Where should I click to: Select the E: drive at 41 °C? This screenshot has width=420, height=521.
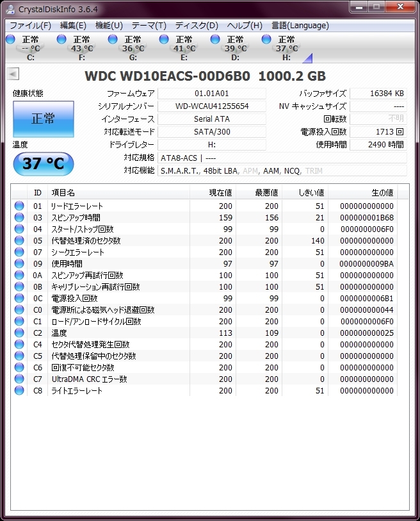click(184, 48)
